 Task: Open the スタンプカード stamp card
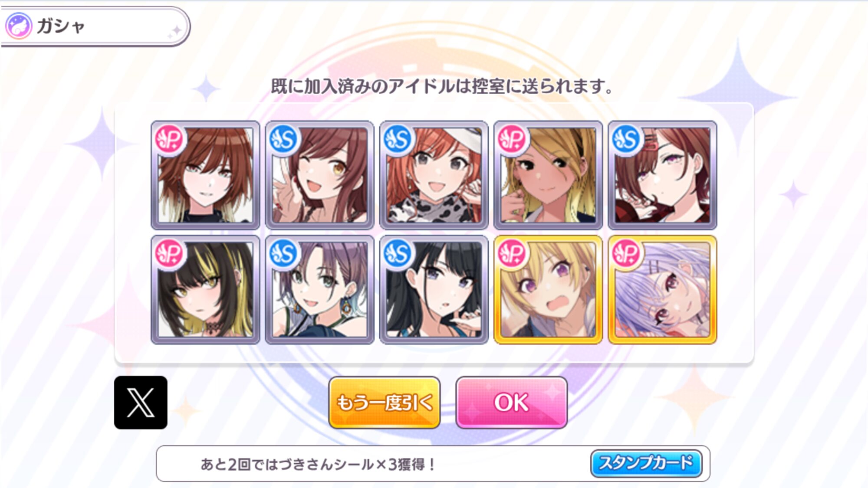[646, 463]
